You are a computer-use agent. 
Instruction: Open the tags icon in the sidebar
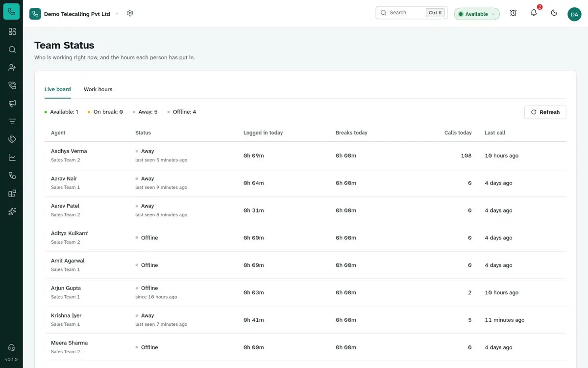[12, 139]
